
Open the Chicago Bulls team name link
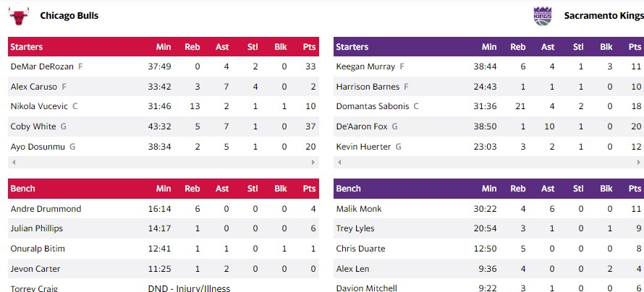tap(69, 15)
